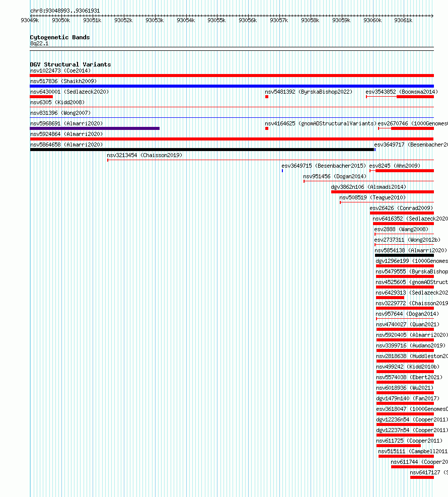
Task: Click the small red square under nsv5481392
Action: pyautogui.click(x=267, y=97)
